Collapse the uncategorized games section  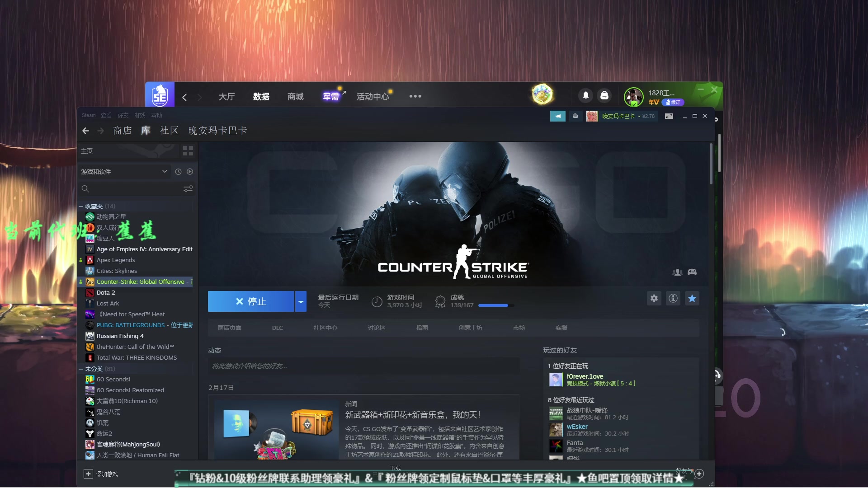coord(81,369)
